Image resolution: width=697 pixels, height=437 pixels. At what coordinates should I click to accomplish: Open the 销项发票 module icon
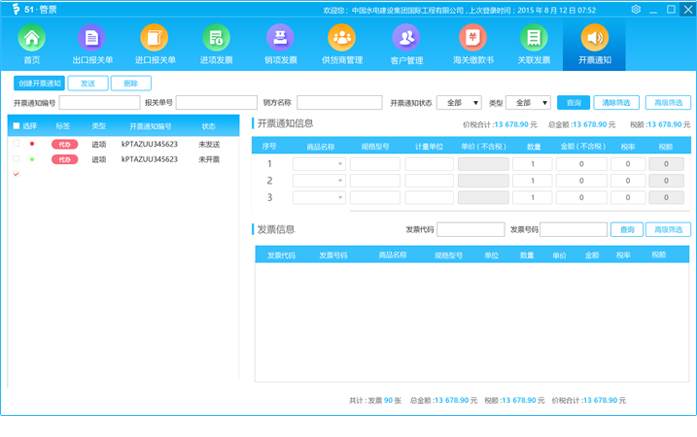[280, 44]
